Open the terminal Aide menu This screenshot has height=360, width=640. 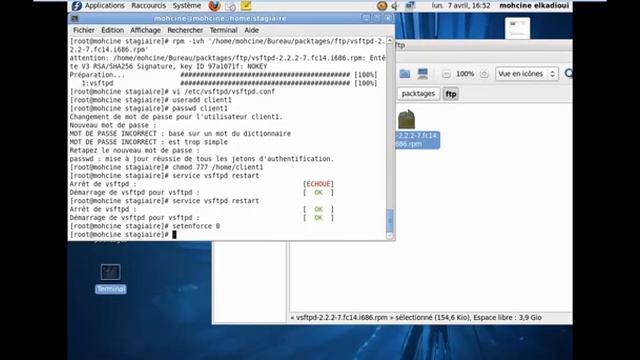pos(251,30)
